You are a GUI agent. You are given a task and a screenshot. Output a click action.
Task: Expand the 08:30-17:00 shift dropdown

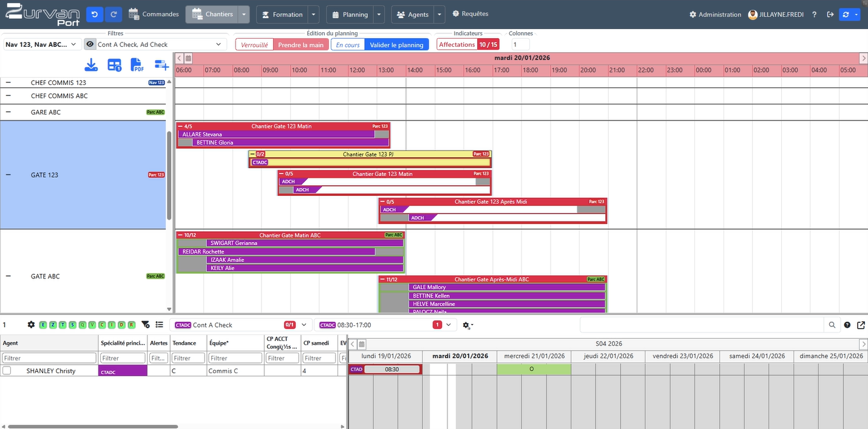[x=449, y=325]
